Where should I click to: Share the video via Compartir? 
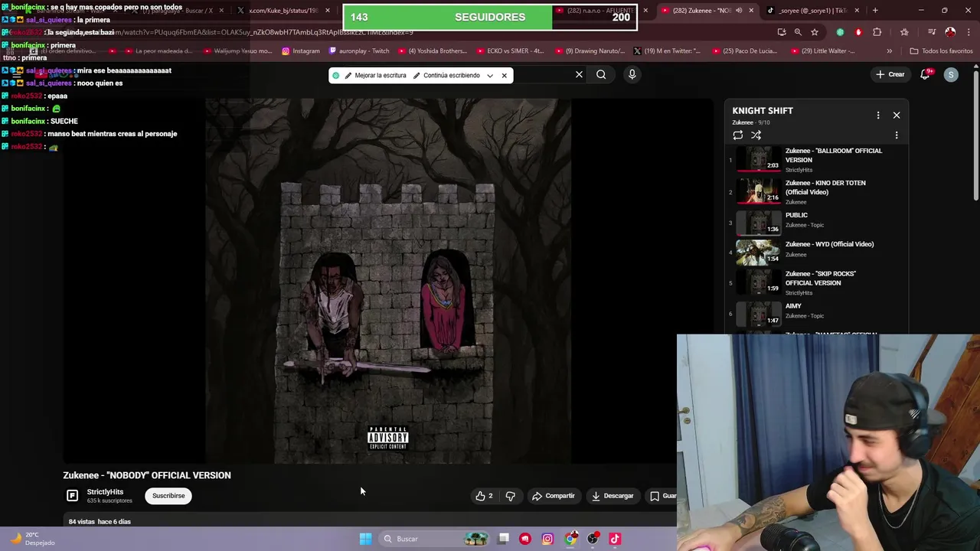(x=554, y=496)
